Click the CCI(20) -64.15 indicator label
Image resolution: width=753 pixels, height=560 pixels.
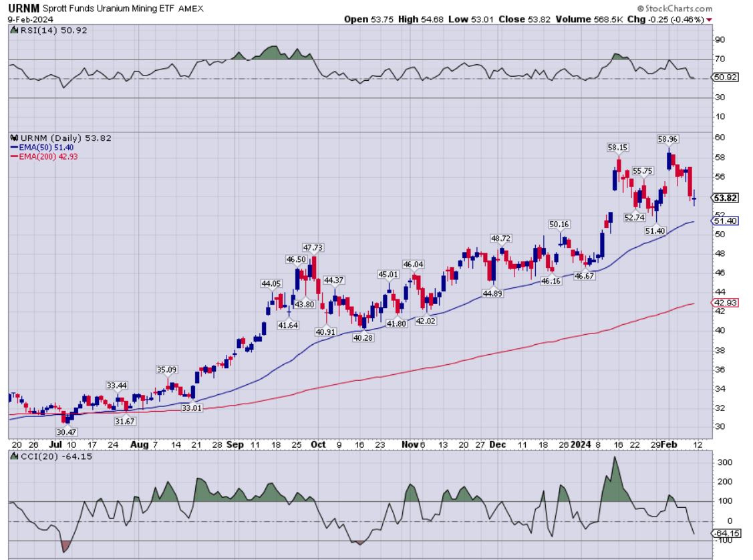click(57, 456)
